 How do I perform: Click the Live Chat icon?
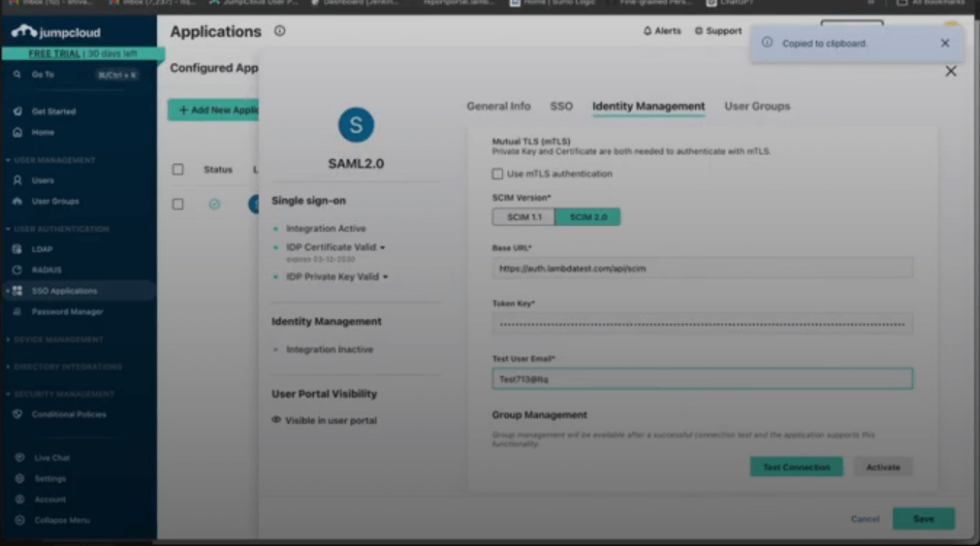(20, 458)
